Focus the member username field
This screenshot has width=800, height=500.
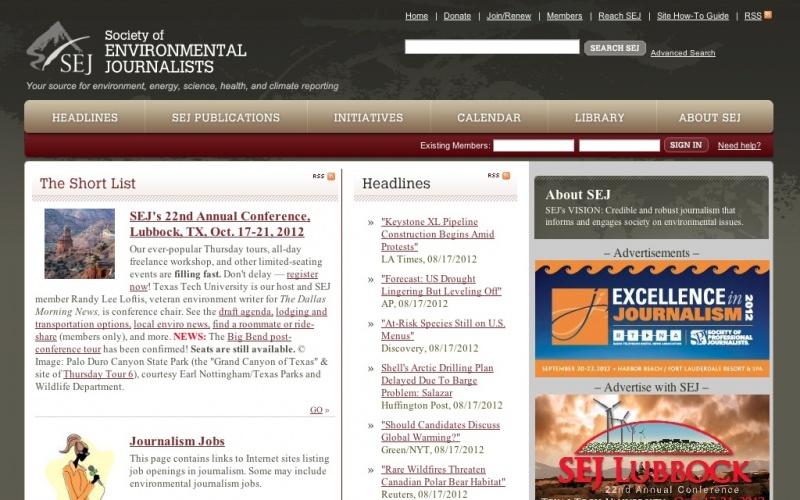(534, 145)
